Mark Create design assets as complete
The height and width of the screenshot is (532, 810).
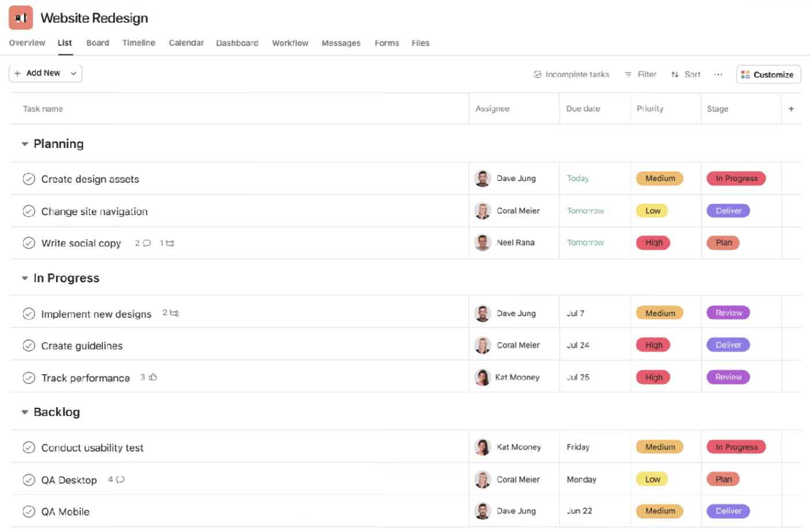(29, 179)
